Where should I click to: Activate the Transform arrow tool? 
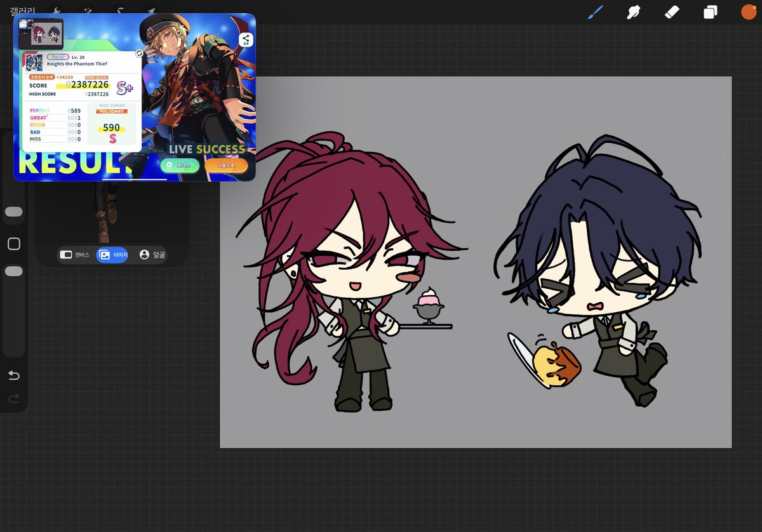(151, 11)
